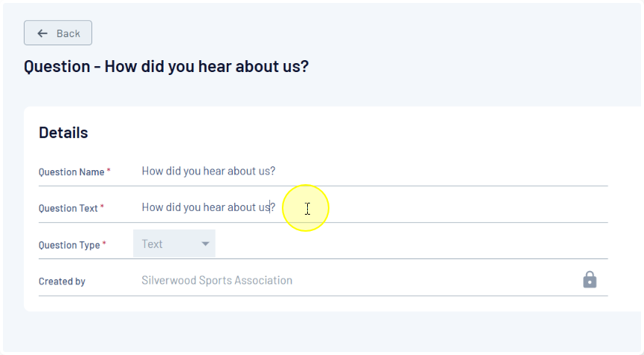Click the red asterisk next to Question Text
644x355 pixels.
click(x=102, y=207)
